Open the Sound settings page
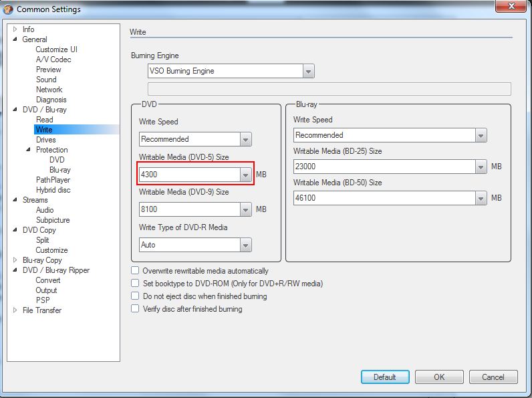Screen dimensions: 532x398 click(x=46, y=80)
